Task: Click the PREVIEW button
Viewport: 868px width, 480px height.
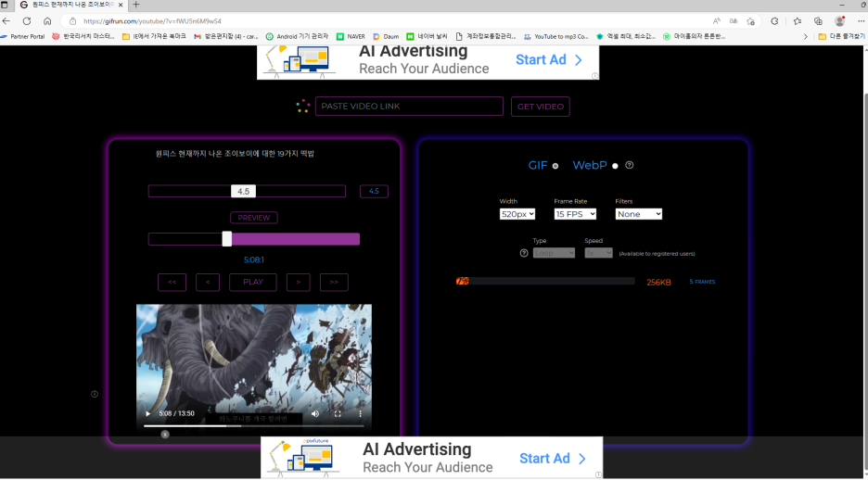Action: 254,218
